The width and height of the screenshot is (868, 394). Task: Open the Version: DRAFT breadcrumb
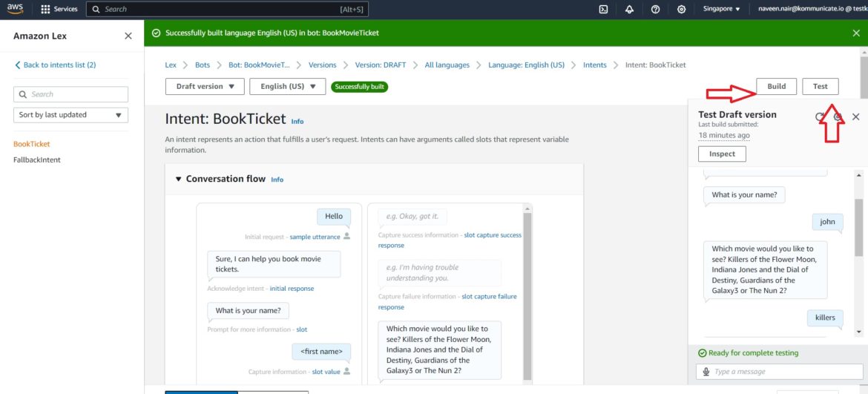[381, 65]
